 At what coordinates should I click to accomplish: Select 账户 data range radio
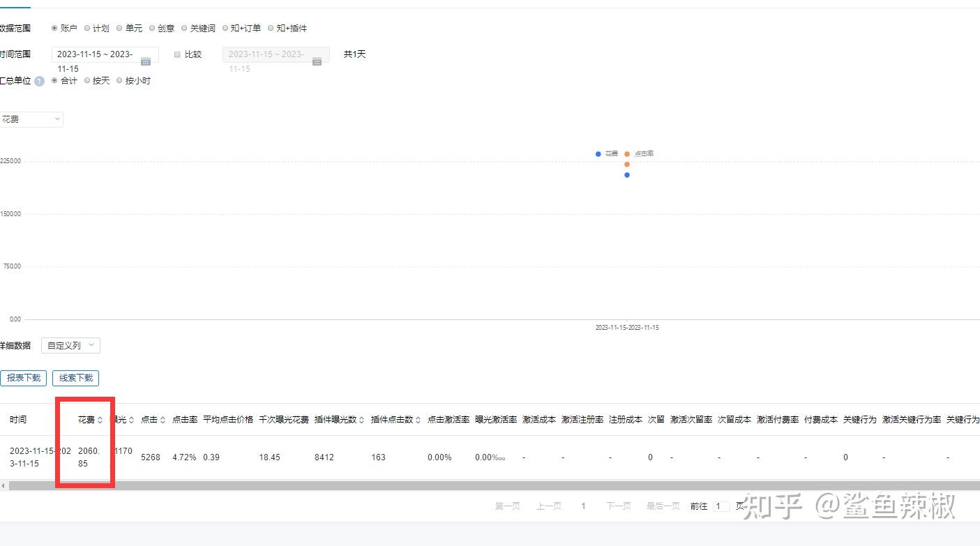[x=54, y=29]
